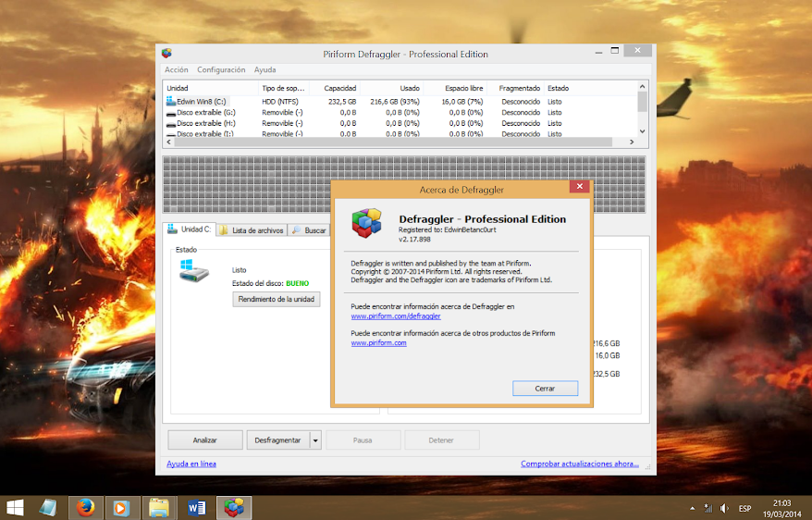The width and height of the screenshot is (812, 520).
Task: Open the notepad-style app beside Start
Action: tap(48, 508)
